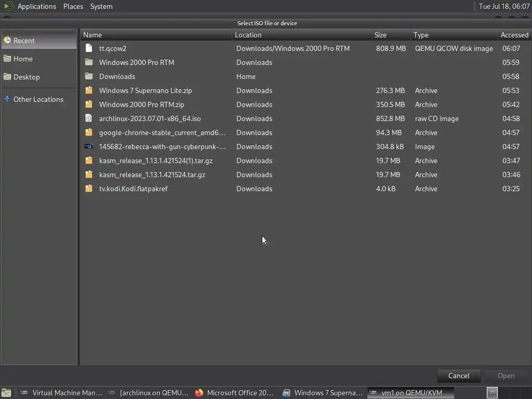Click the Home location cell for Downloads row
Image resolution: width=532 pixels, height=399 pixels.
(x=246, y=77)
